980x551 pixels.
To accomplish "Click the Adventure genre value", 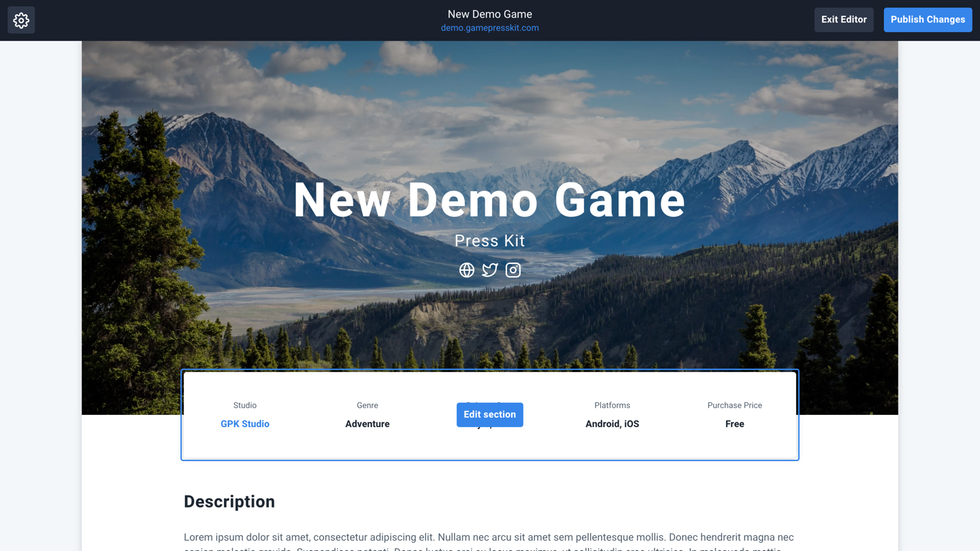I will [367, 424].
